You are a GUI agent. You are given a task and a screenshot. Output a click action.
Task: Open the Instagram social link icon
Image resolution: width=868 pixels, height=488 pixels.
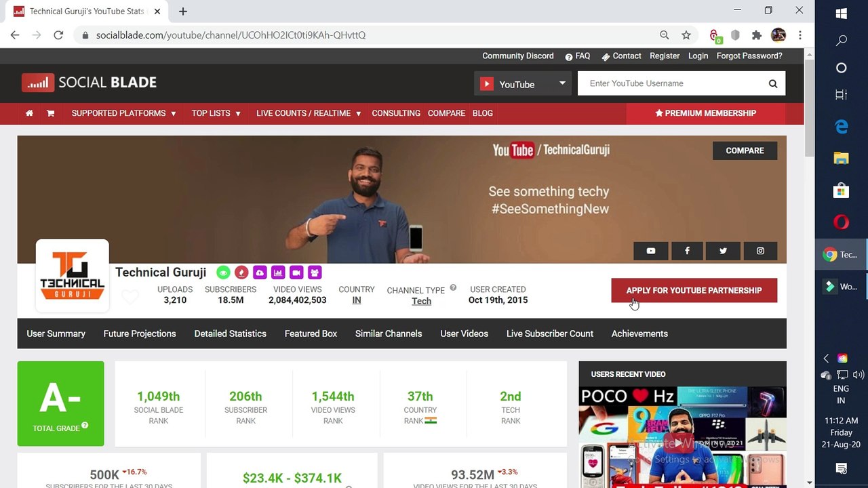[760, 251]
